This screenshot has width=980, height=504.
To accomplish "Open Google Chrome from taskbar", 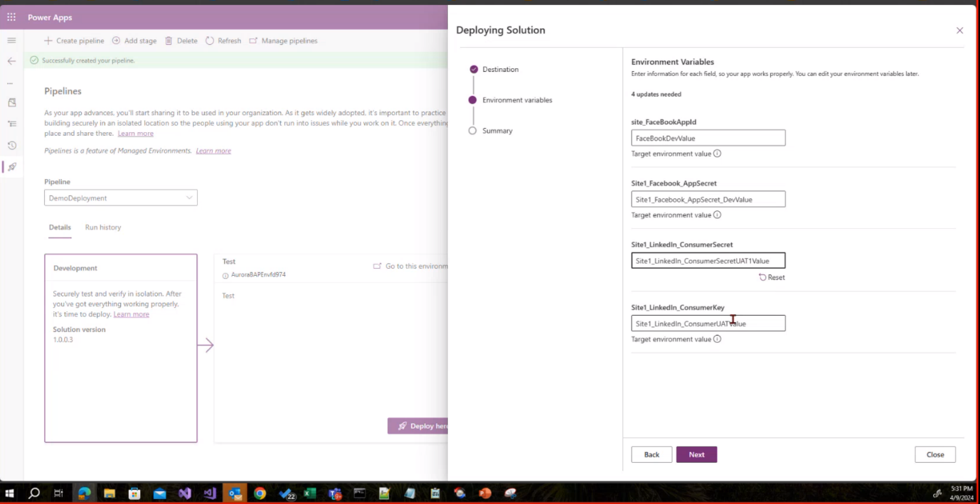I will coord(260,493).
